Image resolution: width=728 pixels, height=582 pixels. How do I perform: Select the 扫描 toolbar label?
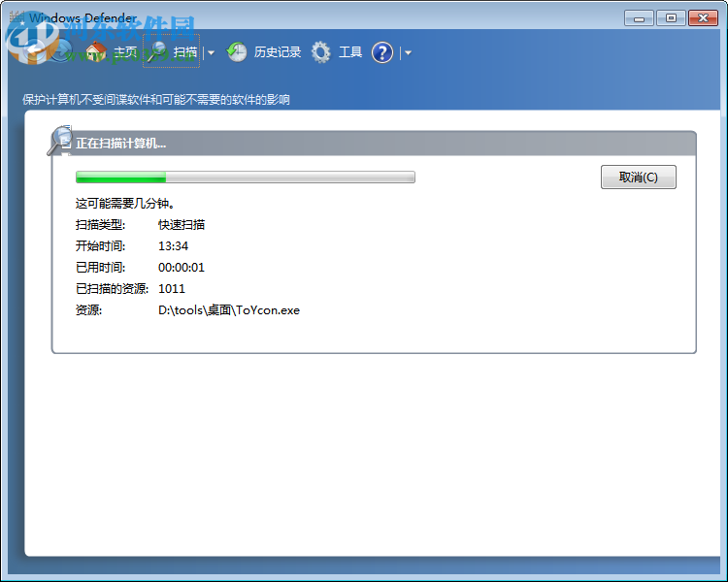point(184,52)
